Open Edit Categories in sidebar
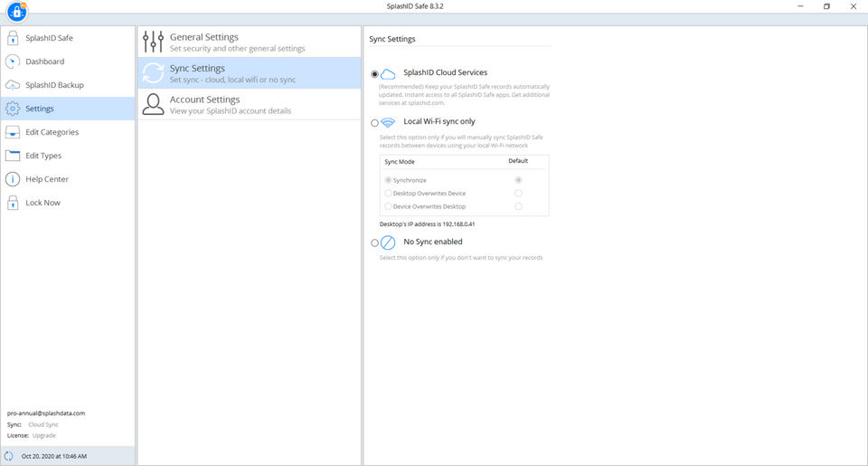 coord(68,132)
